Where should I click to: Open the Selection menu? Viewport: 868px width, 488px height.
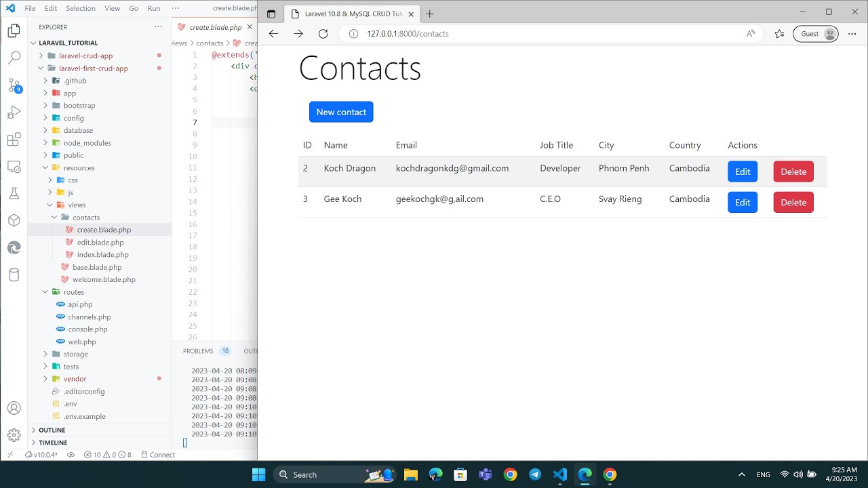click(x=81, y=8)
